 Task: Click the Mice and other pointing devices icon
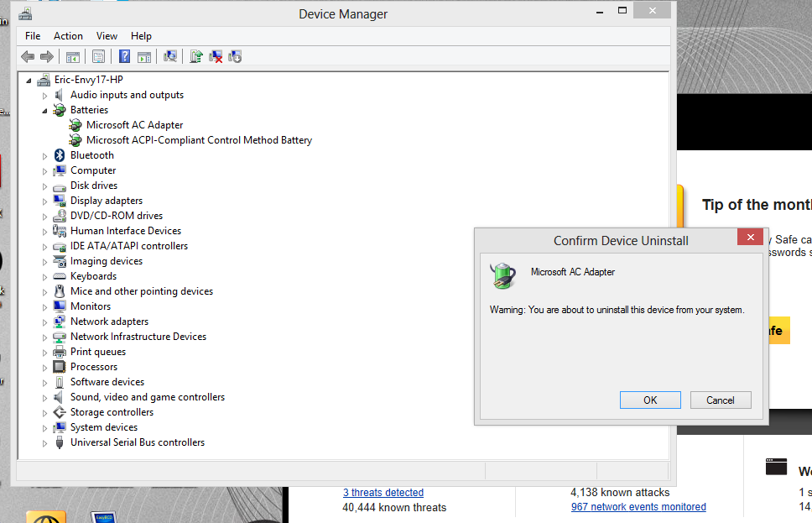pos(60,291)
